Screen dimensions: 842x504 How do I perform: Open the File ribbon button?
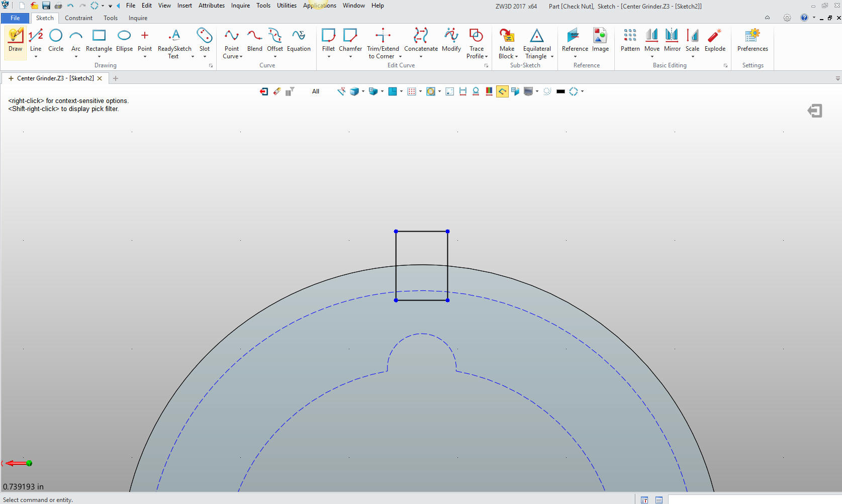[x=15, y=18]
